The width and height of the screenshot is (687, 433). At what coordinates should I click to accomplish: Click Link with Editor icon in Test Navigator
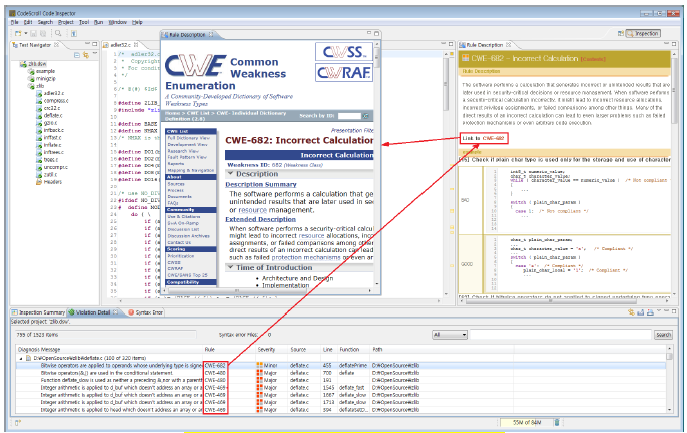tap(86, 55)
